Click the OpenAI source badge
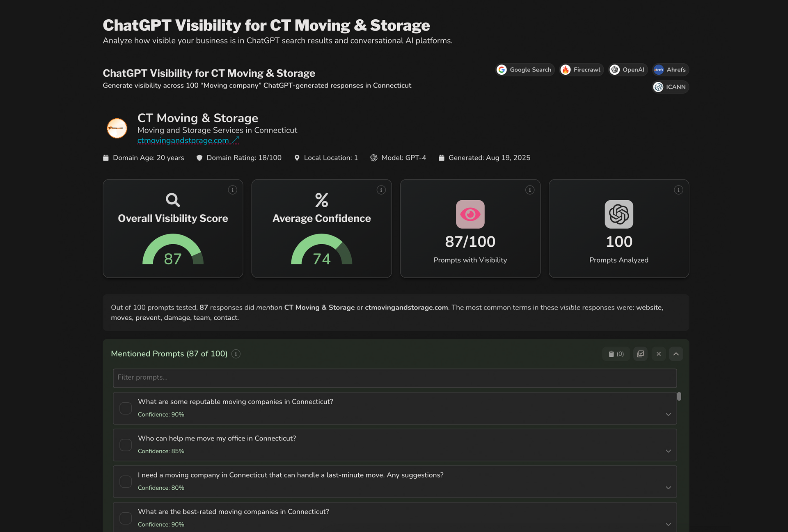This screenshot has height=532, width=788. coord(628,70)
